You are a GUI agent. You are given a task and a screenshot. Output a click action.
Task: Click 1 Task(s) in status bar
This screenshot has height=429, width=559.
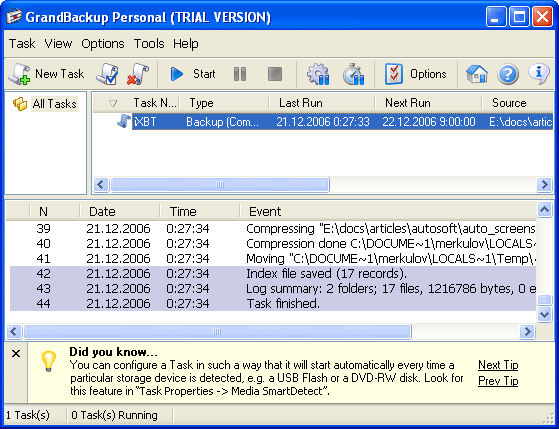click(28, 415)
